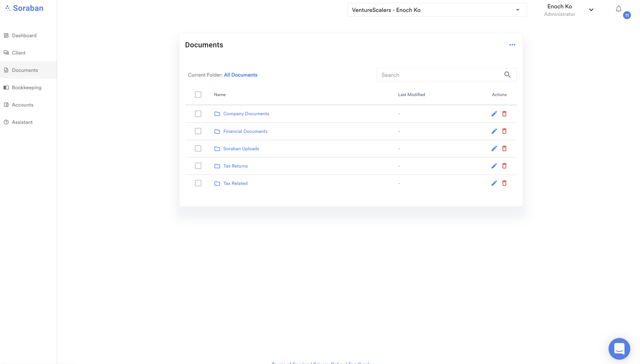The height and width of the screenshot is (364, 640).
Task: Check the Company Documents row checkbox
Action: 198,114
